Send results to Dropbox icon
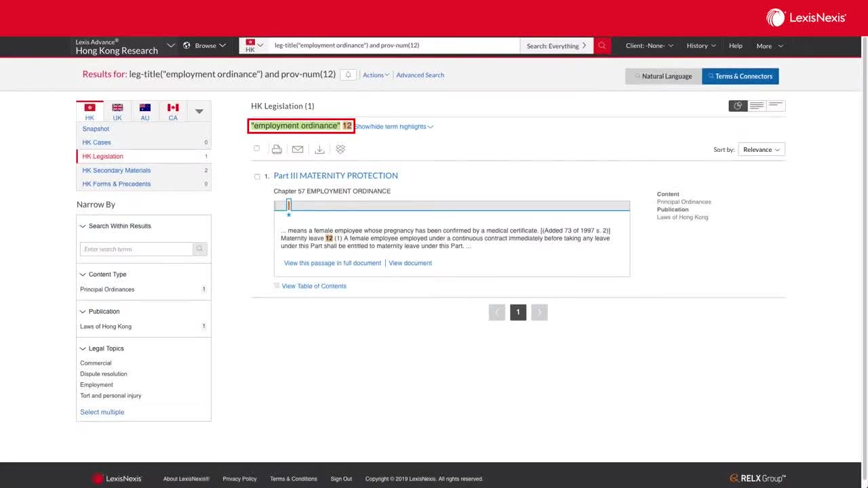The width and height of the screenshot is (868, 488). (x=340, y=149)
